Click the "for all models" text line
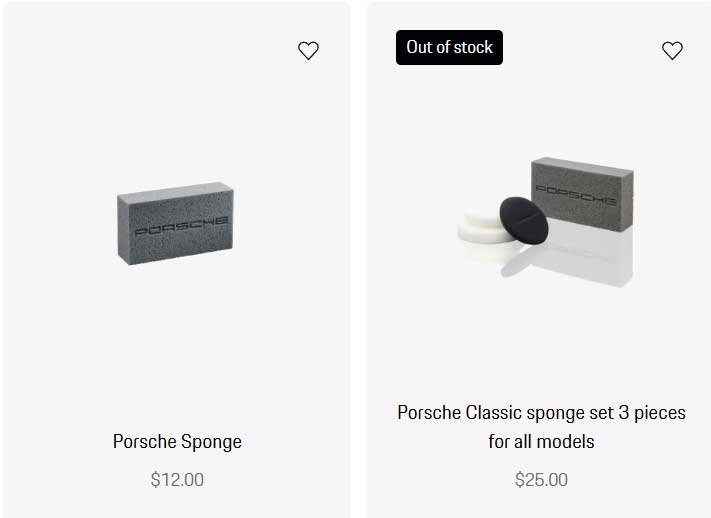 click(541, 441)
